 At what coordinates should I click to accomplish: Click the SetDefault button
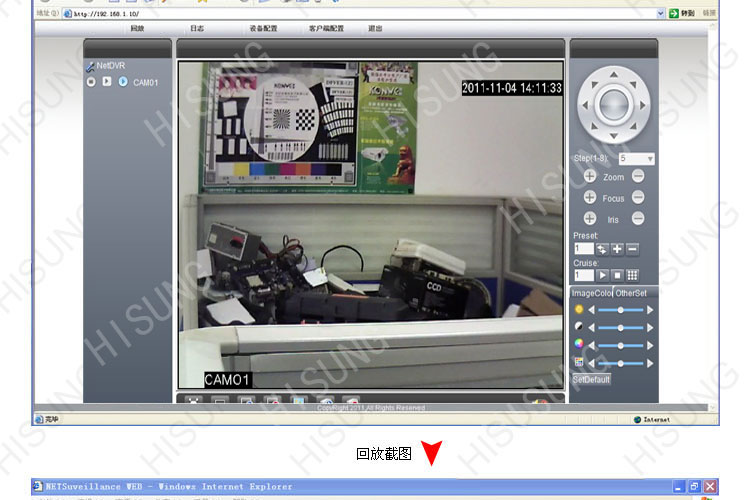[591, 380]
